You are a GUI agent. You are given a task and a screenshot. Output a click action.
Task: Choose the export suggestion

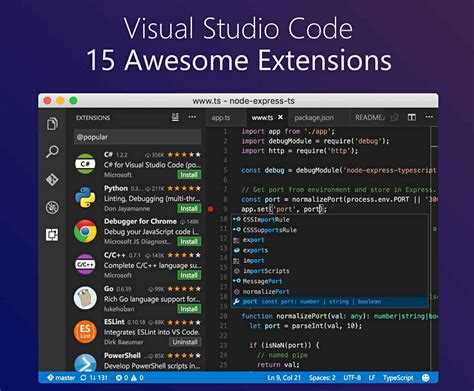[330, 240]
